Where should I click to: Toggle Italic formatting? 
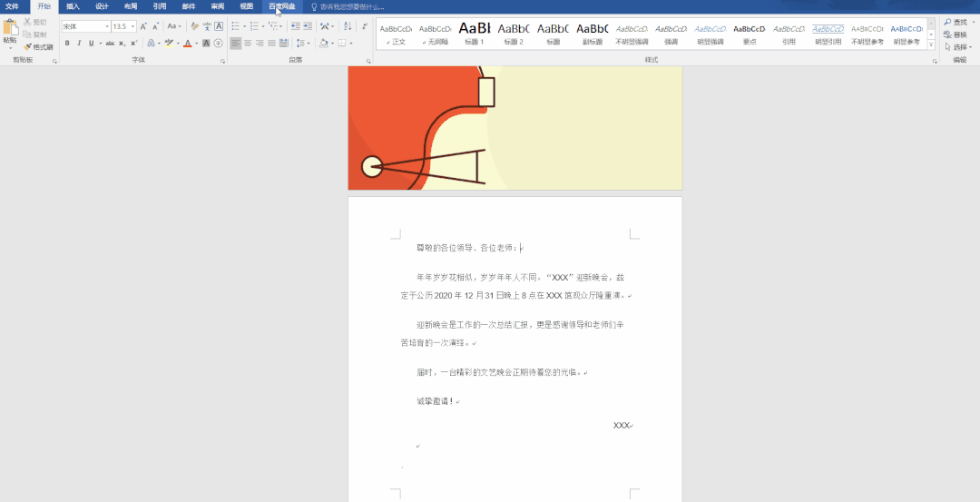79,44
